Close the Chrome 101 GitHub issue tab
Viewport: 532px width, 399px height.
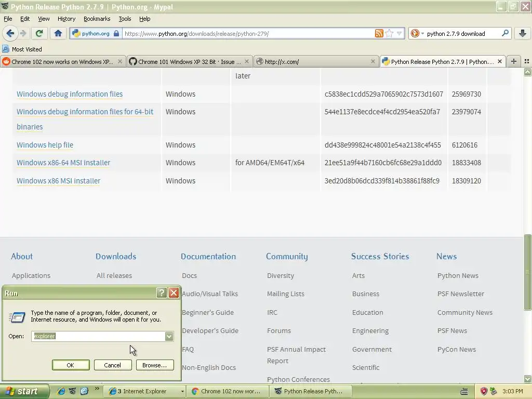[247, 61]
